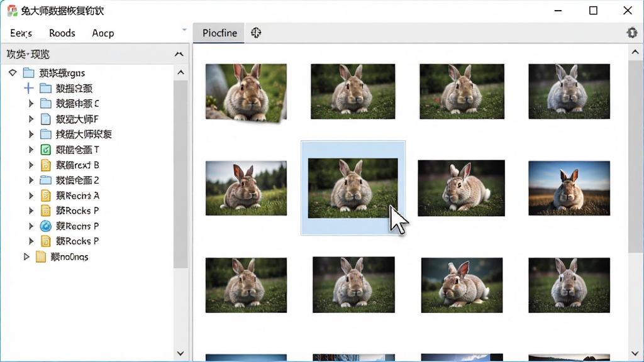
Task: Select the 'Recns P' tree label
Action: (77, 226)
